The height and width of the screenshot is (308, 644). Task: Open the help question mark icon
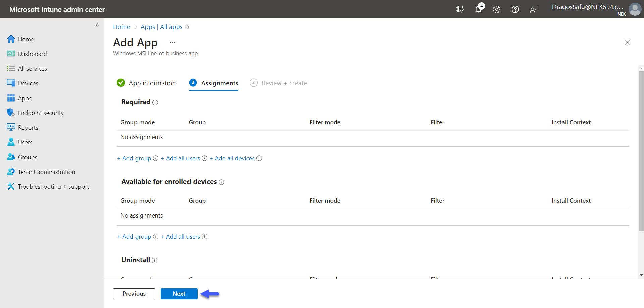pos(515,9)
